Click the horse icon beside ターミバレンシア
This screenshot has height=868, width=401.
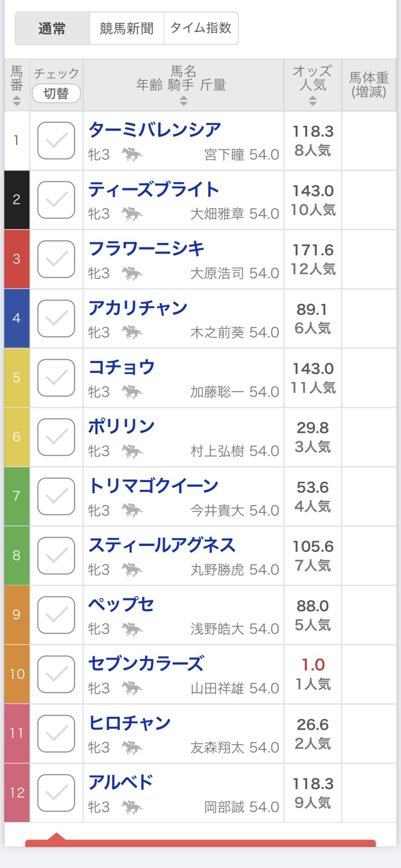point(132,155)
